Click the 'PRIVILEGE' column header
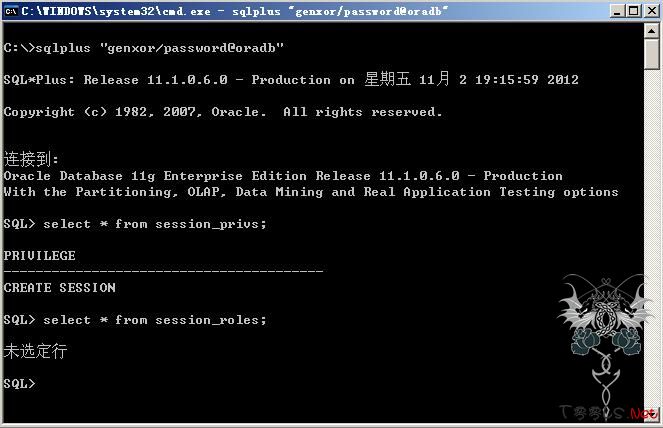 pos(40,255)
